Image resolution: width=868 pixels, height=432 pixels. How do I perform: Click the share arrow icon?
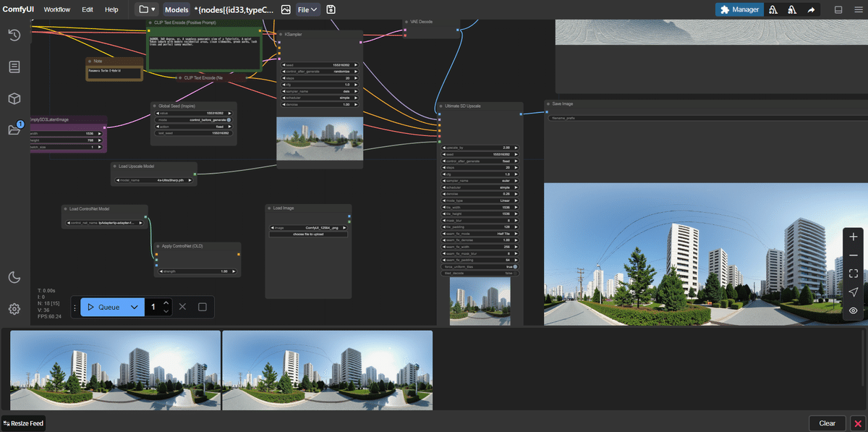tap(812, 9)
